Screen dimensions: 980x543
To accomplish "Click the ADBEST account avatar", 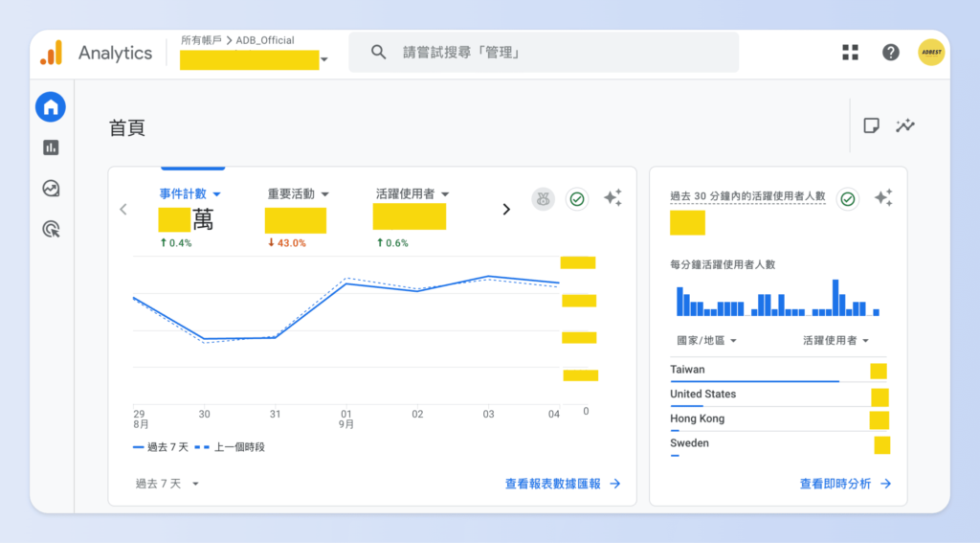I will coord(931,53).
